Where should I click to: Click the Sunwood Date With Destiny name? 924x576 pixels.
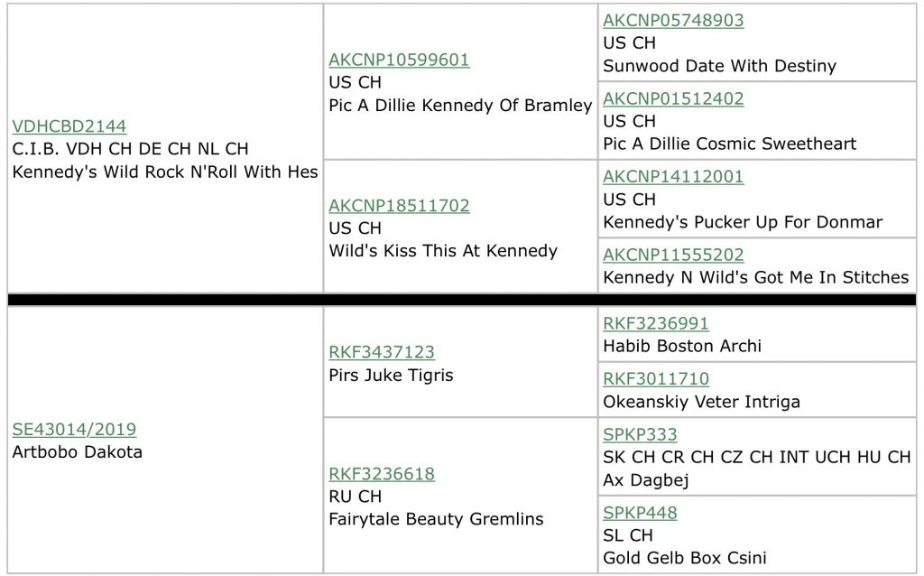tap(719, 66)
